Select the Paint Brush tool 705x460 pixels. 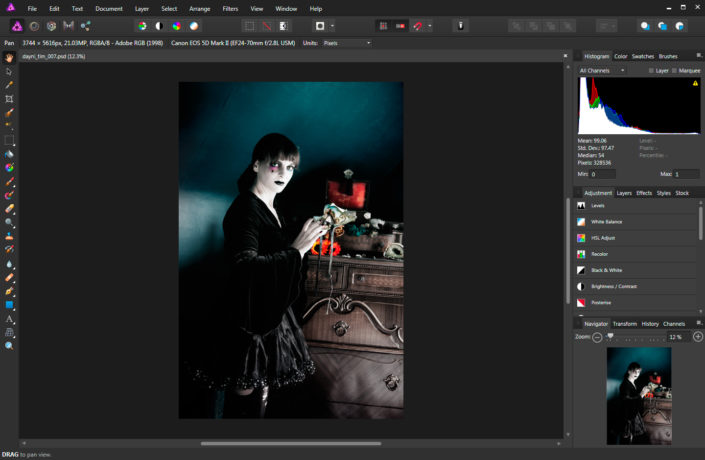click(x=9, y=181)
